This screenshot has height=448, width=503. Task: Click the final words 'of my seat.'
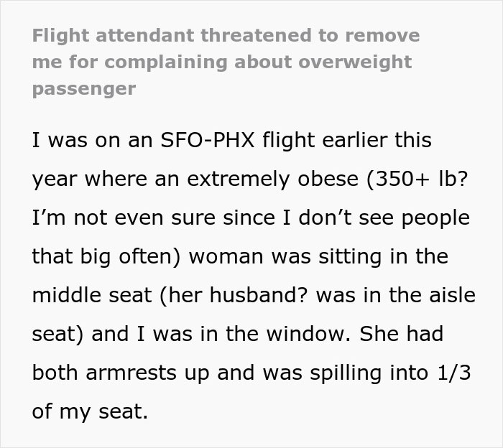tap(91, 412)
